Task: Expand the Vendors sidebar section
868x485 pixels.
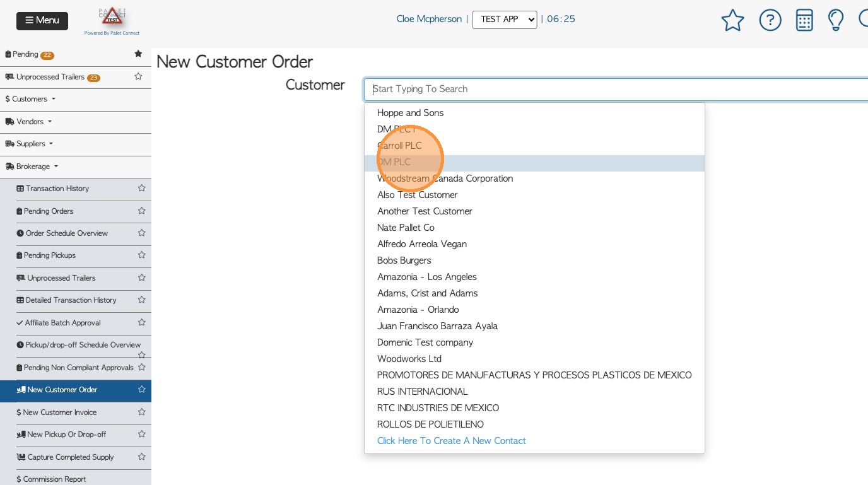Action: click(29, 122)
